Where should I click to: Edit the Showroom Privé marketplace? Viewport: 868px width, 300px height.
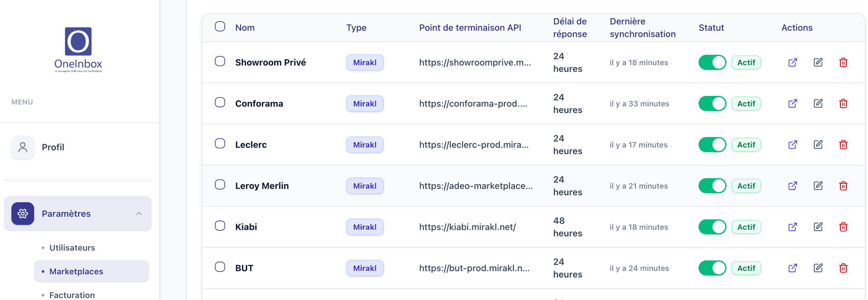point(818,62)
